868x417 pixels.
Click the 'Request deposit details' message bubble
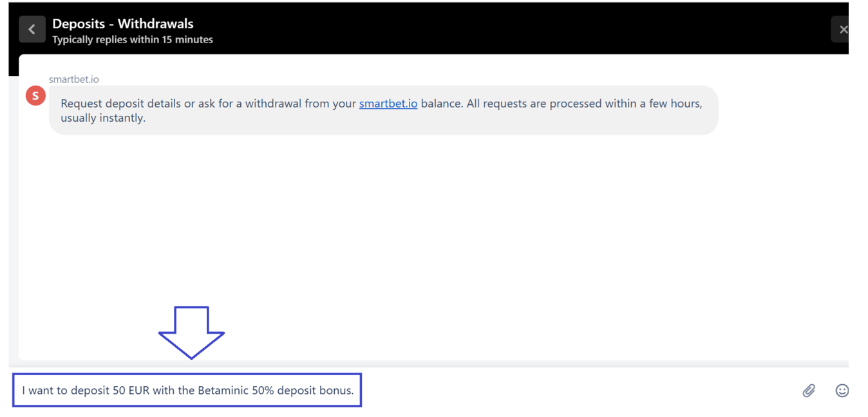point(383,110)
